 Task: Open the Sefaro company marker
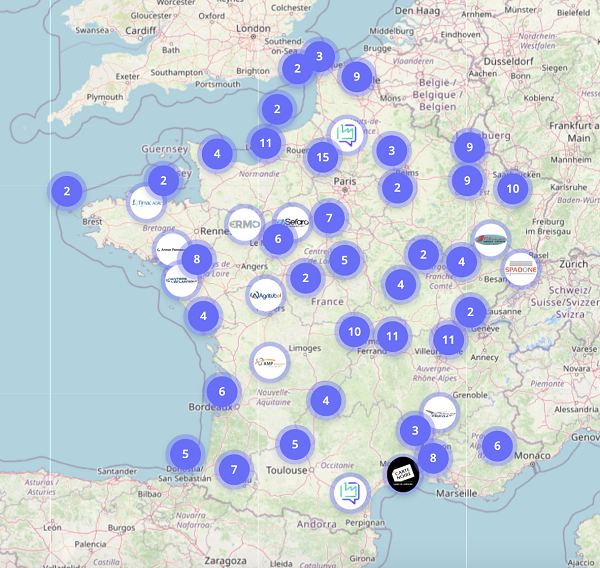tap(294, 222)
